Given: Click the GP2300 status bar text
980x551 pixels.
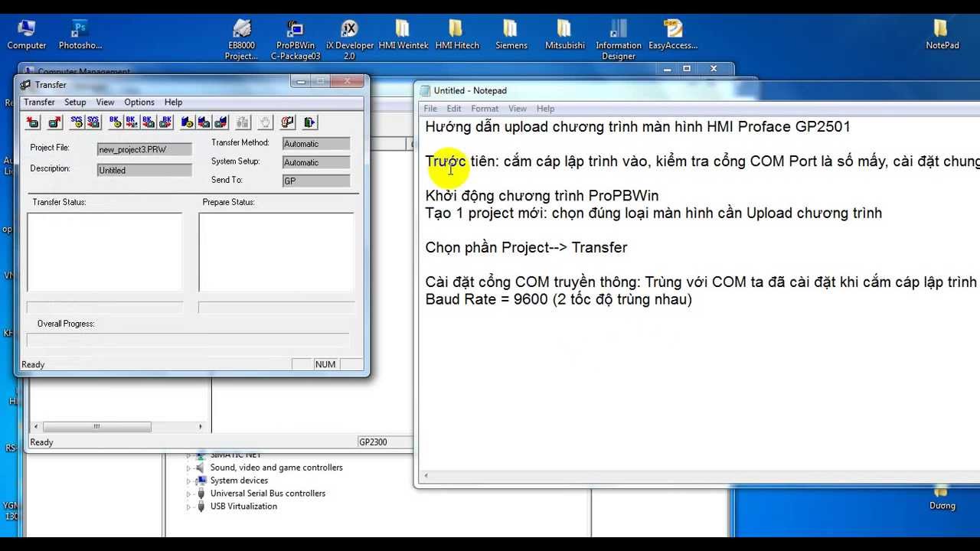Looking at the screenshot, I should (374, 442).
